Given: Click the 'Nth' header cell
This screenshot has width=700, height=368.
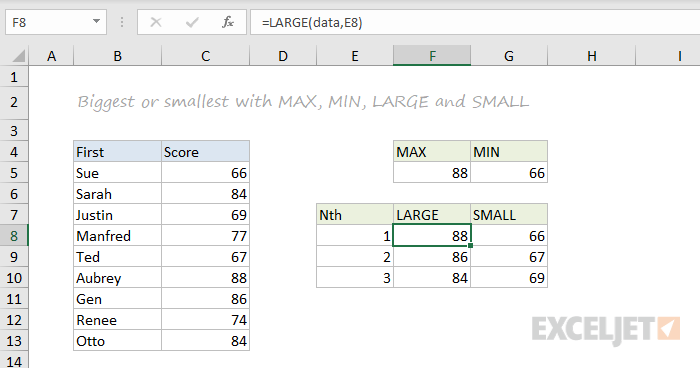Looking at the screenshot, I should click(355, 215).
